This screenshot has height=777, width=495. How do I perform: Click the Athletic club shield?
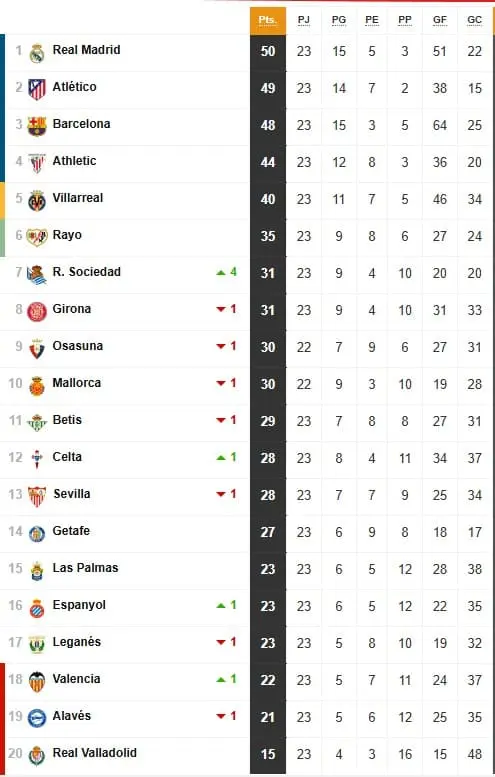37,163
